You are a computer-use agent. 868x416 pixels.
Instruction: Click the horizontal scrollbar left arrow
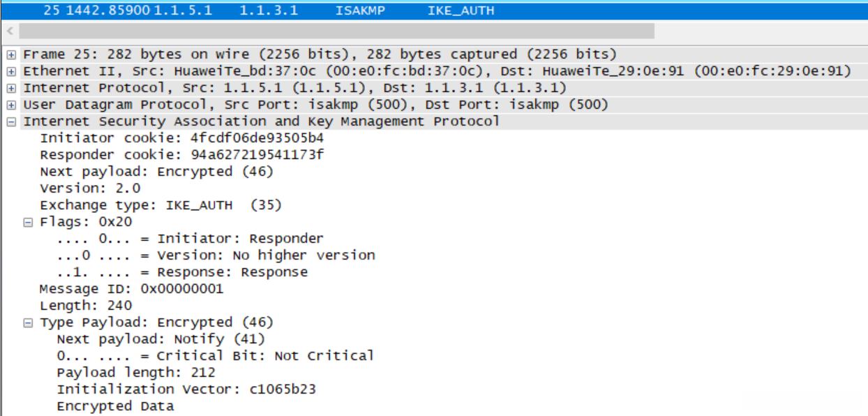(10, 31)
